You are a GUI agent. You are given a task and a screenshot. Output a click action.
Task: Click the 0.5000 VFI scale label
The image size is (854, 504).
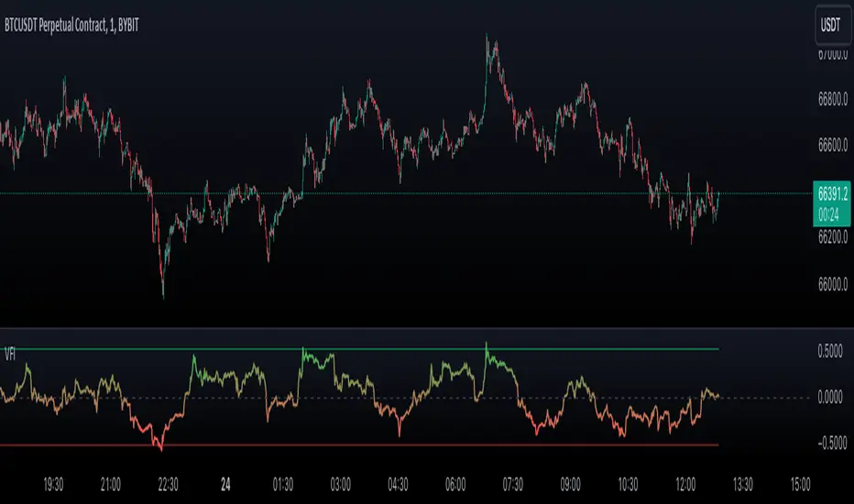(x=834, y=350)
